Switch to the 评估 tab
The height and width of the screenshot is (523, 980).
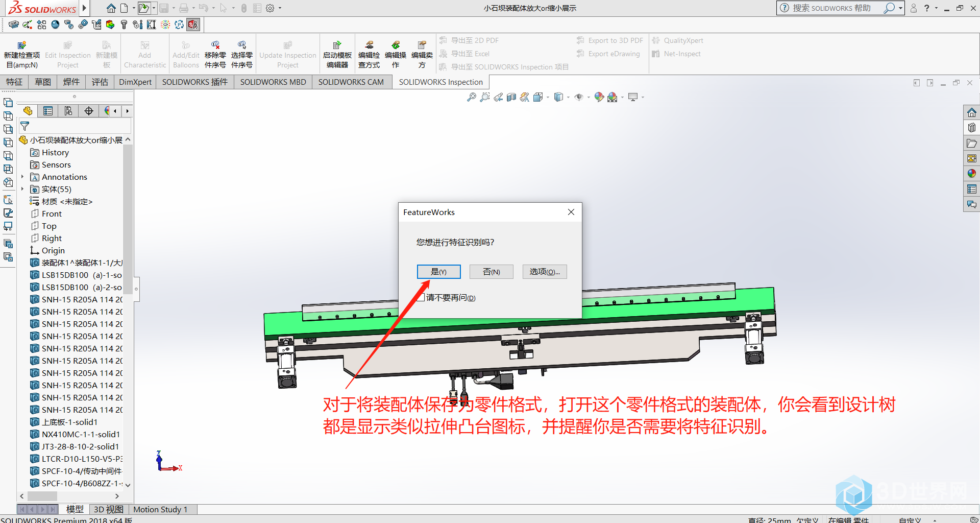click(100, 82)
